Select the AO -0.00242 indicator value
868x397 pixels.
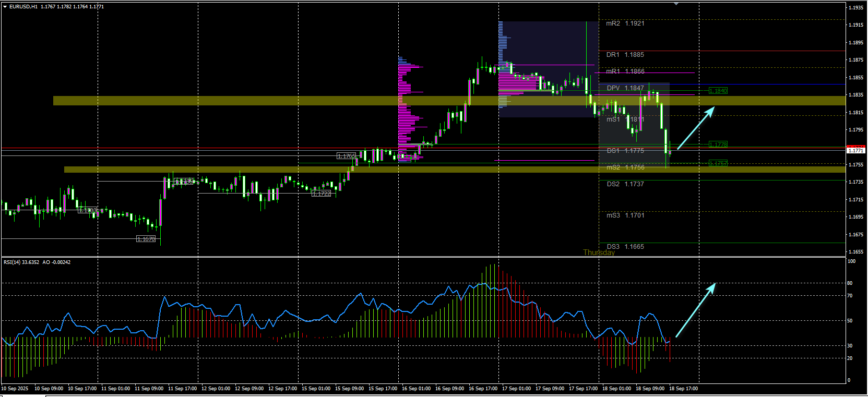56,262
